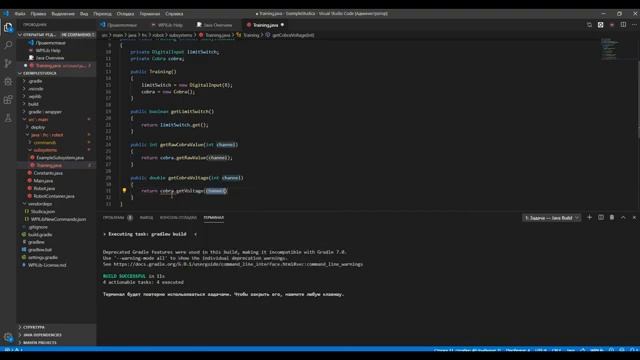Open the docs.gradle.org link in terminal
This screenshot has height=360, width=640.
pos(238,264)
